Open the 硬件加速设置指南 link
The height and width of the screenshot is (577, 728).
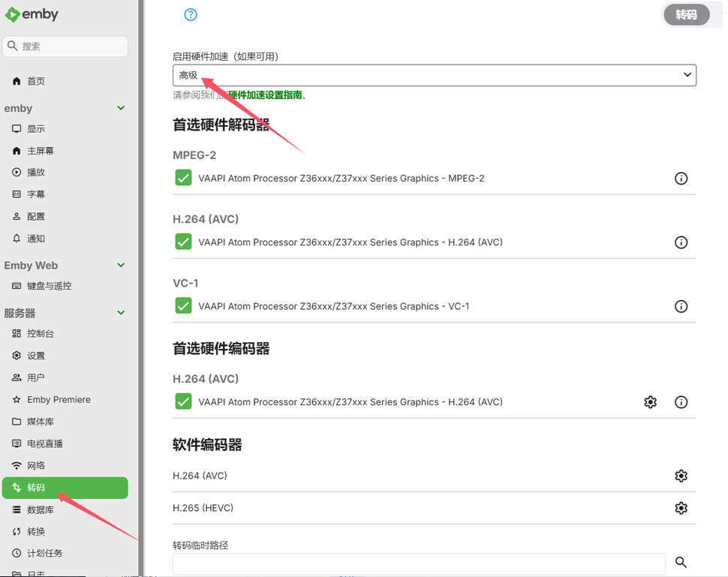[266, 95]
